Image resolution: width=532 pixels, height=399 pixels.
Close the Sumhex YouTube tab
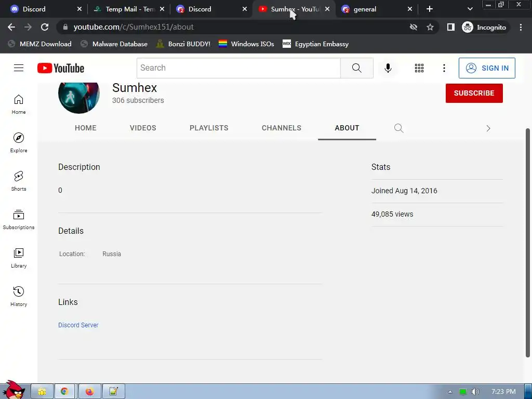pyautogui.click(x=327, y=9)
